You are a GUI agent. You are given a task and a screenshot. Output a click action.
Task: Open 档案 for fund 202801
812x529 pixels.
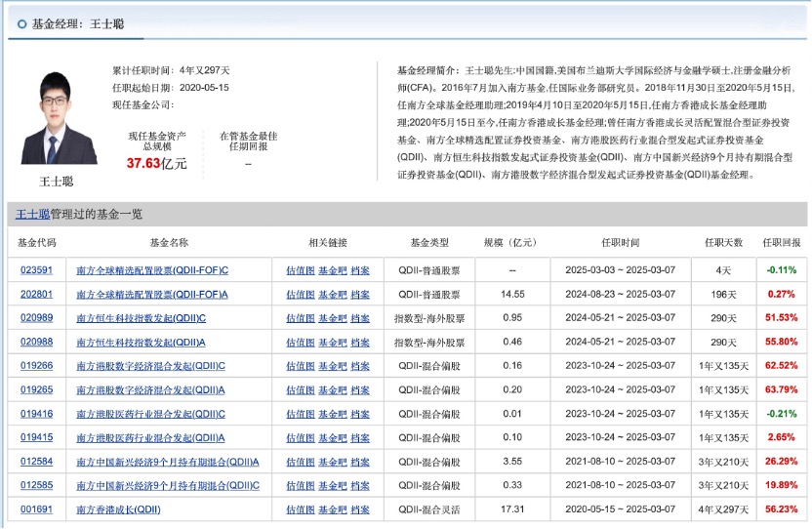point(360,295)
